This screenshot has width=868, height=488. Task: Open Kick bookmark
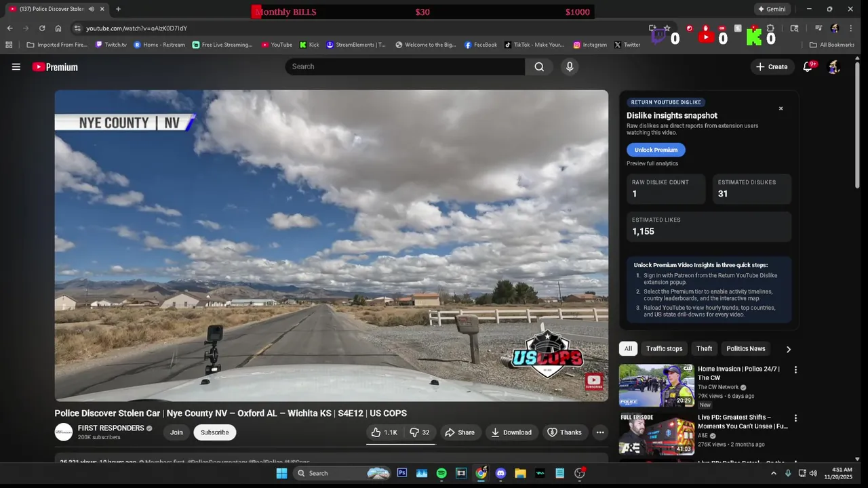coord(309,45)
